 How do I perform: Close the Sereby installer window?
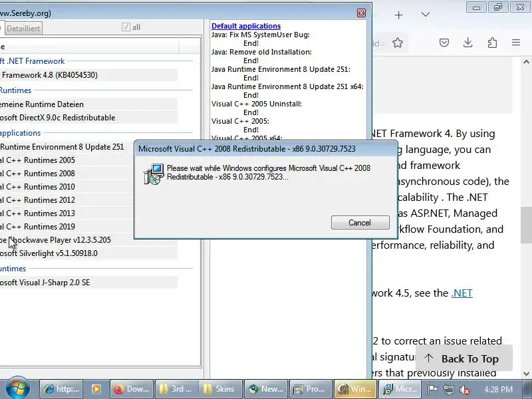[x=361, y=13]
